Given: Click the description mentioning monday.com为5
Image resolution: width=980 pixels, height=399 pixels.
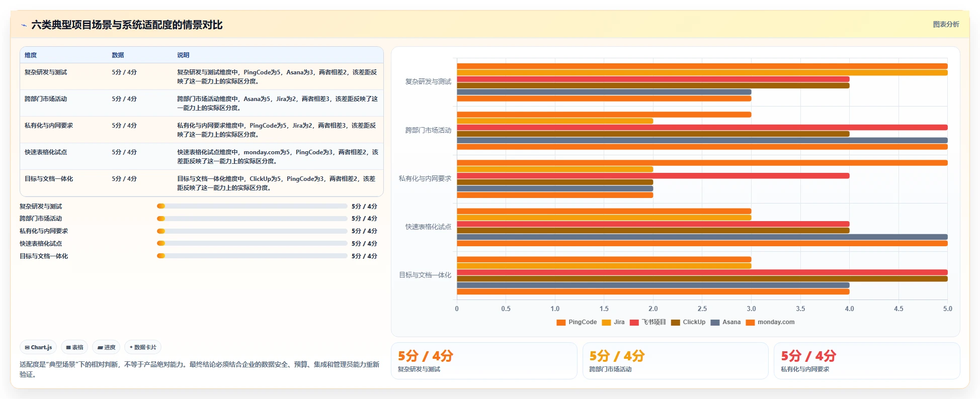Looking at the screenshot, I should pyautogui.click(x=277, y=157).
